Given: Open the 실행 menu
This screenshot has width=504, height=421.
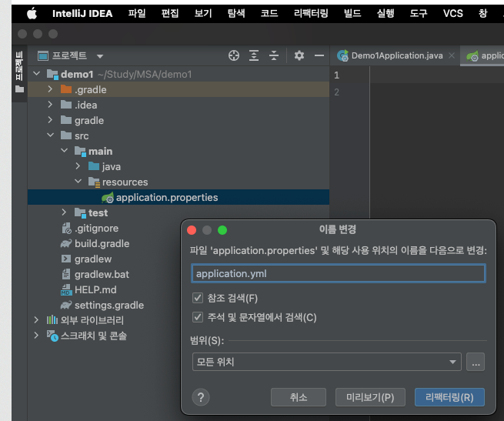Looking at the screenshot, I should (386, 14).
